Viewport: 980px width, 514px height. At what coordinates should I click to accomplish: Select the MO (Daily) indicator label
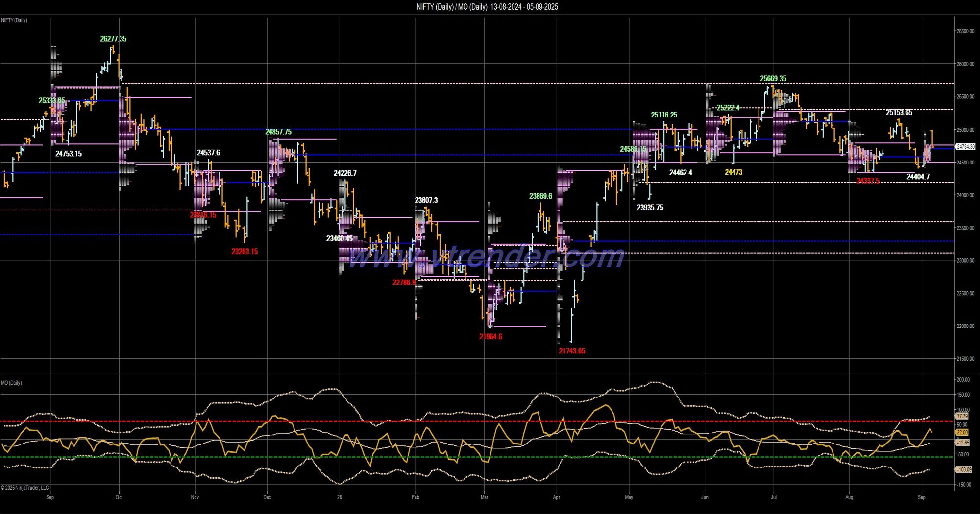[11, 383]
